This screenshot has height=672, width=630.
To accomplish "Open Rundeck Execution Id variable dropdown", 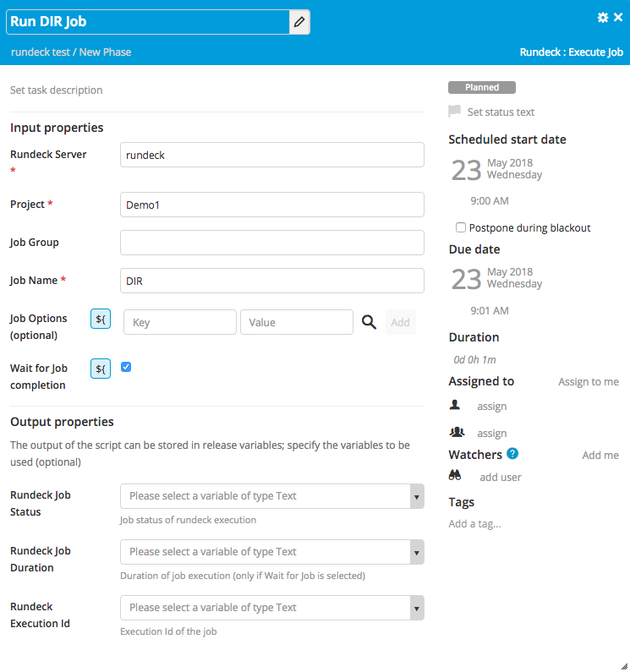I will tap(272, 608).
